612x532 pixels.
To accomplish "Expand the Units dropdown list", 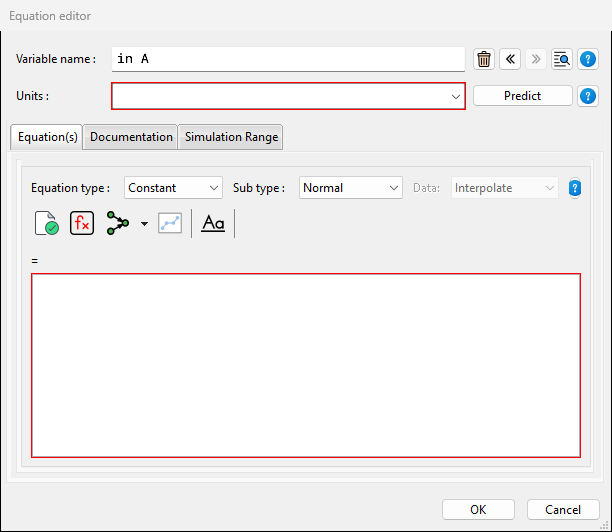I will 457,96.
